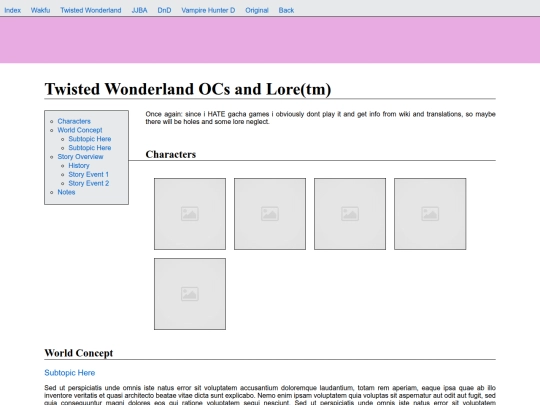Open Vampire Hunter D page
Viewport: 540px width, 405px height.
coord(208,10)
